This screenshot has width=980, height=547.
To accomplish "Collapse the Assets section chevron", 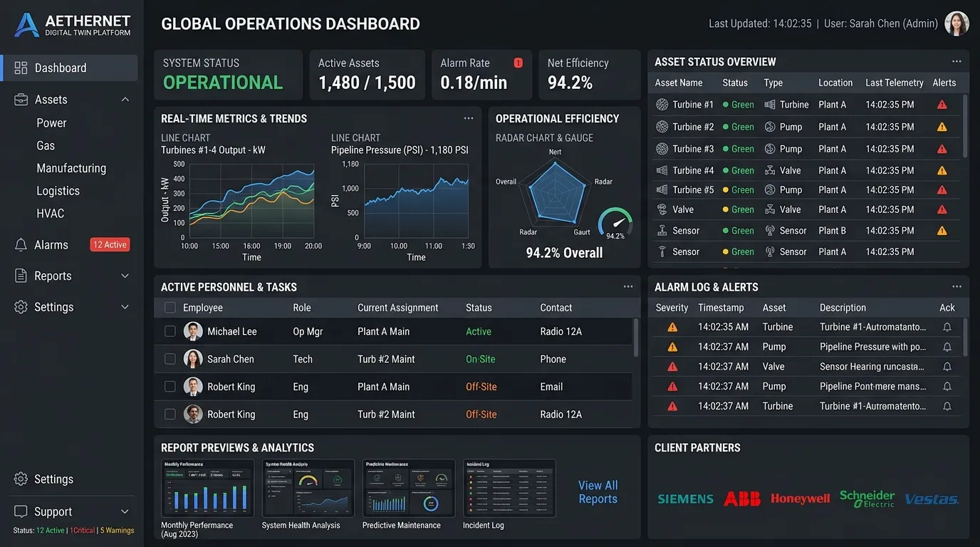I will 125,100.
